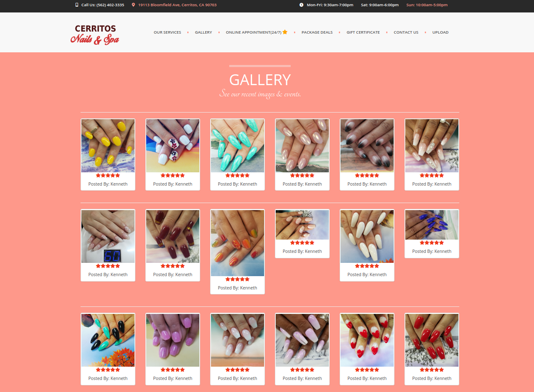Image resolution: width=534 pixels, height=392 pixels.
Task: Click star rating under red heart nails photo
Action: 367,370
